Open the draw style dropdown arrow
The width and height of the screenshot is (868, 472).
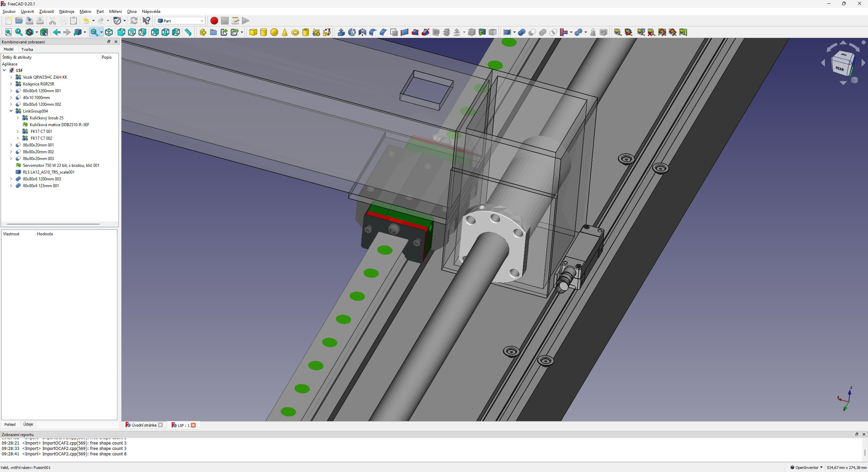tap(36, 32)
